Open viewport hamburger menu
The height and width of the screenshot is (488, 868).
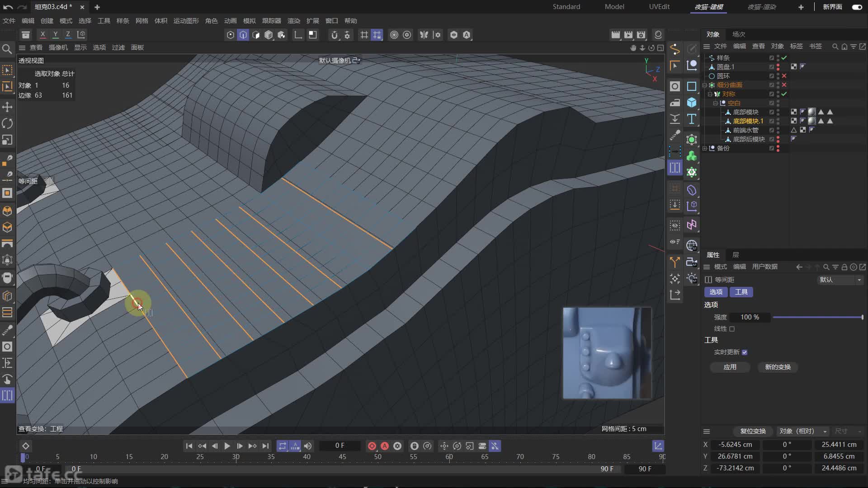click(22, 47)
